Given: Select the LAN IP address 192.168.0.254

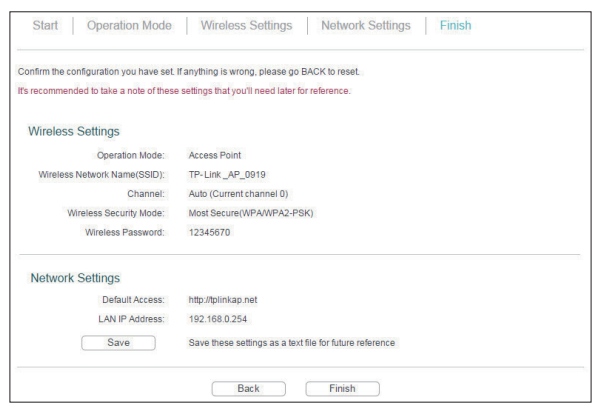Looking at the screenshot, I should [x=218, y=319].
